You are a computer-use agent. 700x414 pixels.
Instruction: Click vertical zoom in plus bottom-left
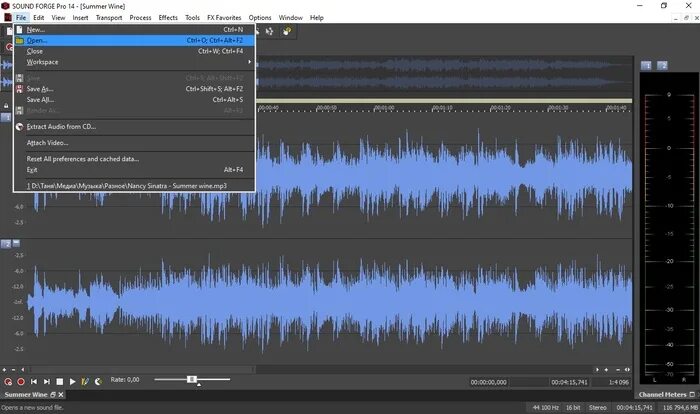click(x=4, y=370)
